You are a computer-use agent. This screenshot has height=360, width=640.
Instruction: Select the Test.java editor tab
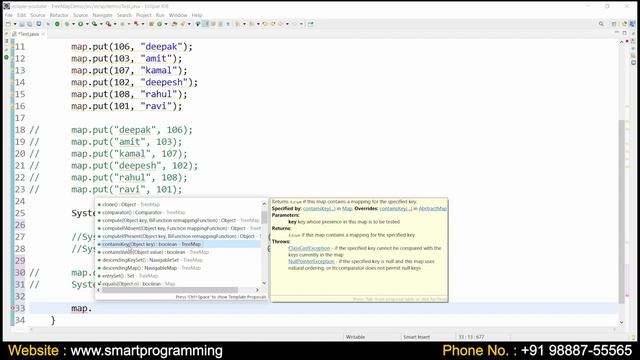(x=28, y=34)
